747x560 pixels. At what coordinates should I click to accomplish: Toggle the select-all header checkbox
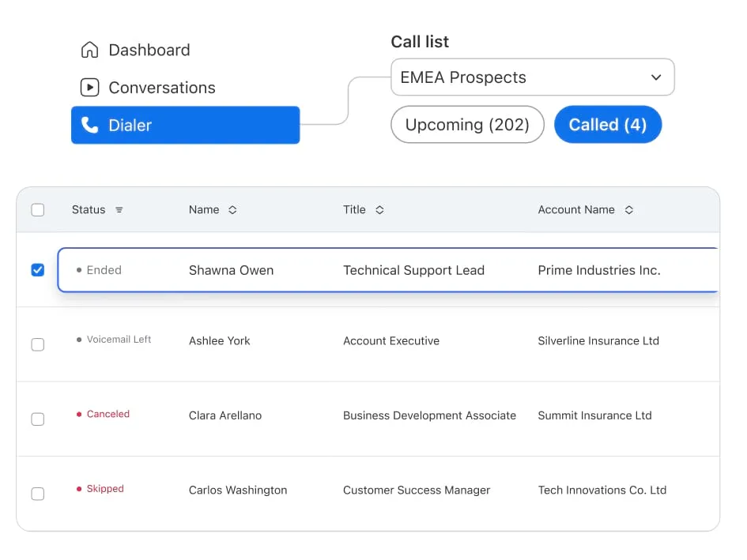(x=38, y=210)
